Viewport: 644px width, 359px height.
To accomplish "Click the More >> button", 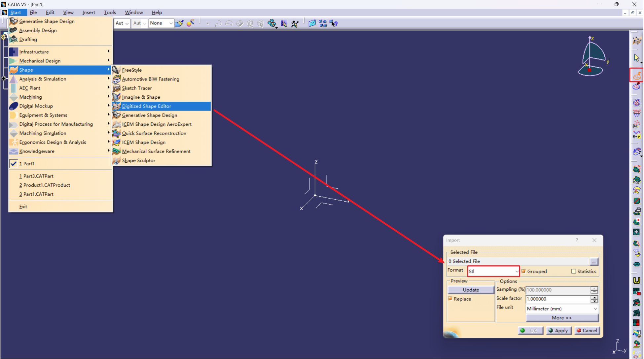I will (561, 318).
